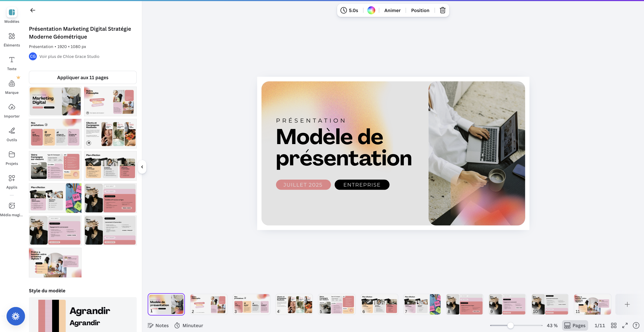Image resolution: width=644 pixels, height=332 pixels.
Task: Open the rainbow page color picker
Action: click(x=371, y=10)
